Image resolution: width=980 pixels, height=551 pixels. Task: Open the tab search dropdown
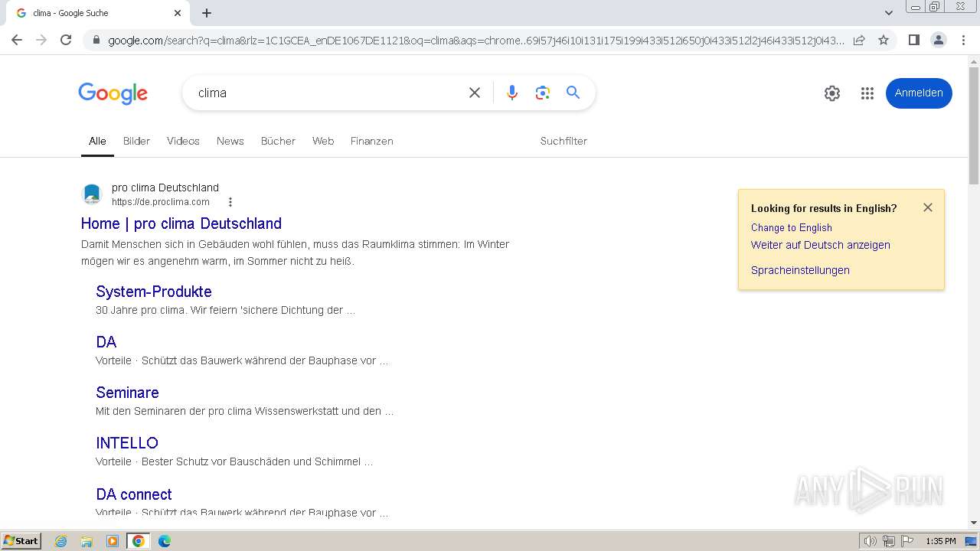point(888,13)
